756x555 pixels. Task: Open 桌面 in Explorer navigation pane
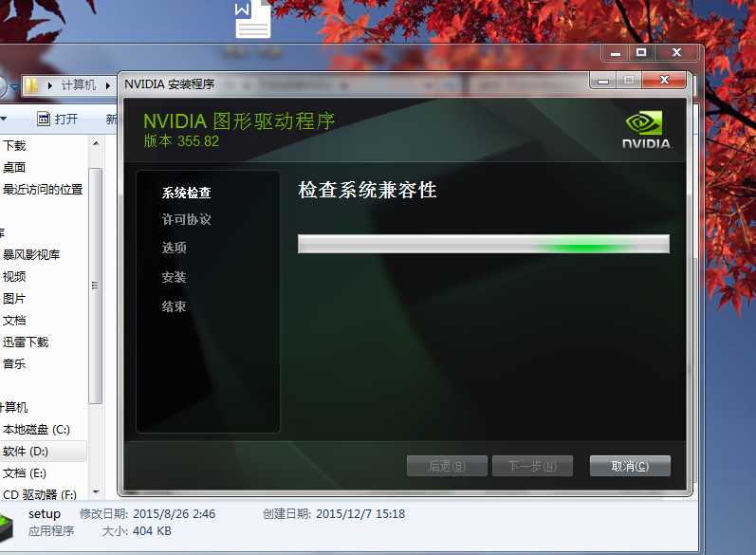[x=14, y=167]
